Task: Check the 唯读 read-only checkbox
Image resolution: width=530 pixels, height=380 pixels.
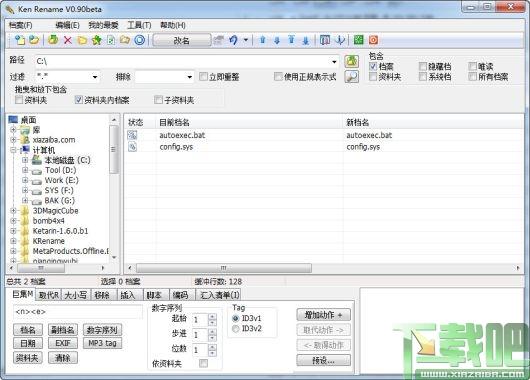Action: click(473, 66)
